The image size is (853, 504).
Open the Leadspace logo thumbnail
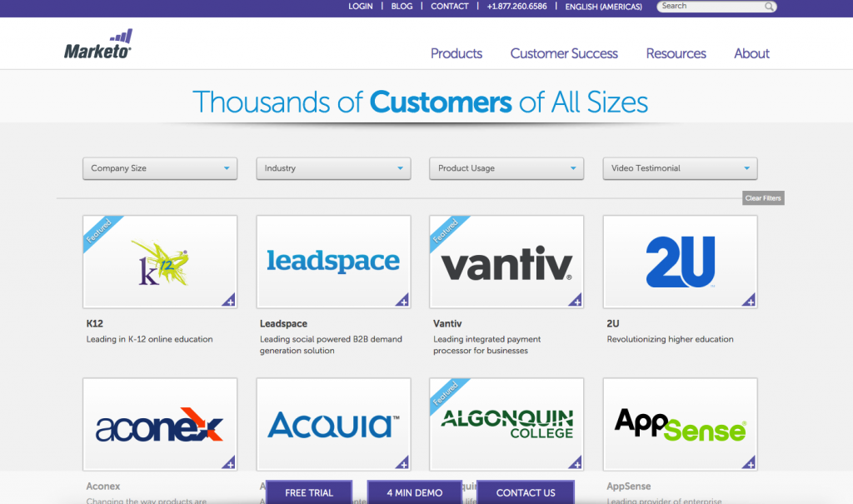click(x=333, y=262)
